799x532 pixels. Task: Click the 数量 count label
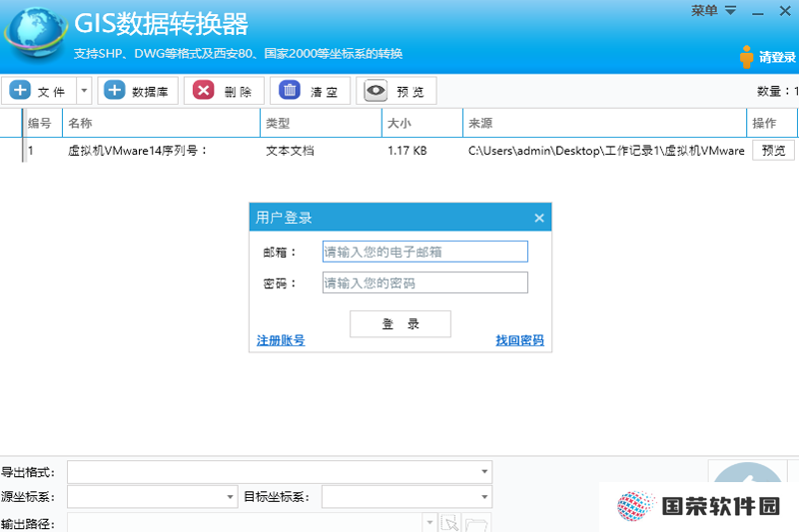point(778,91)
